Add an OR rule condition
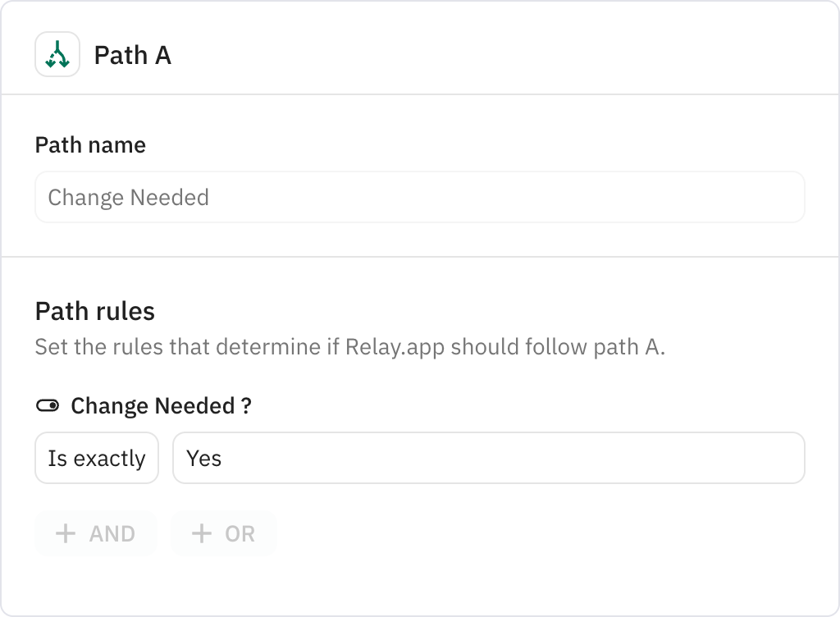 [x=223, y=533]
